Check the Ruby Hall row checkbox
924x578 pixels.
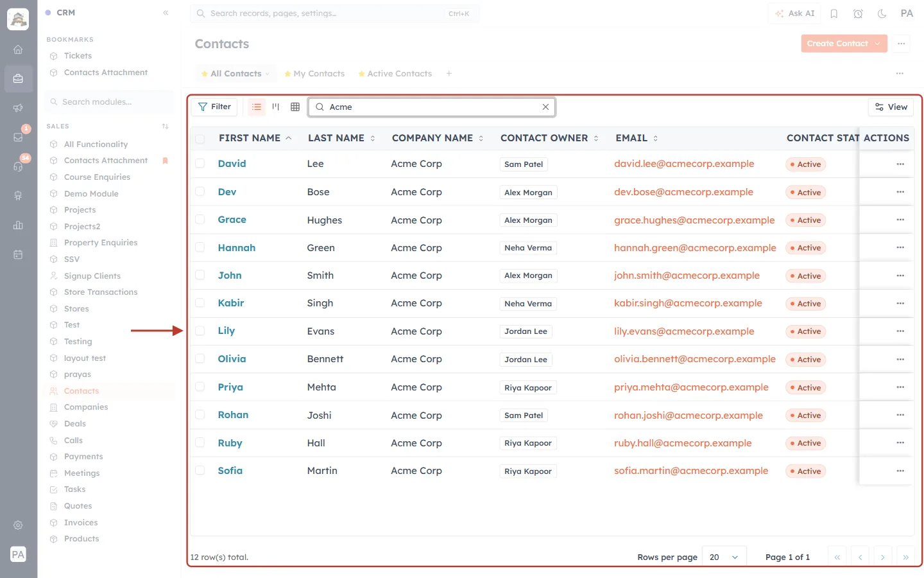point(200,442)
